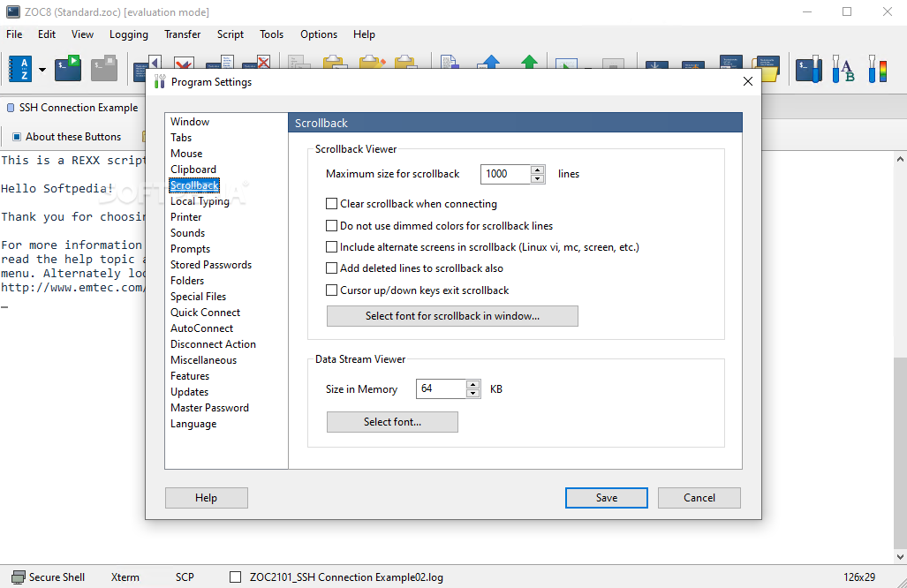This screenshot has height=588, width=907.
Task: Click Select font button in Data Stream Viewer
Action: point(392,421)
